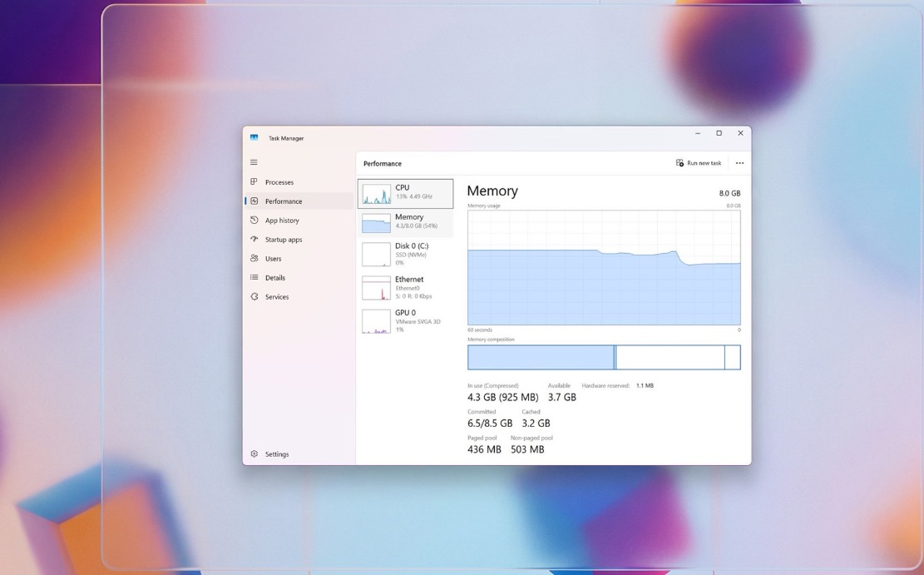Viewport: 924px width, 575px height.
Task: Click the Services puzzle icon
Action: [254, 296]
